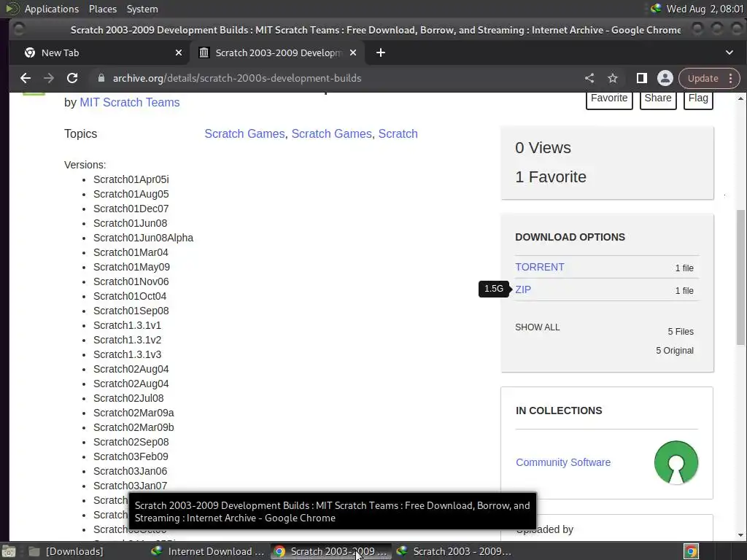Download the ZIP file link

(523, 289)
